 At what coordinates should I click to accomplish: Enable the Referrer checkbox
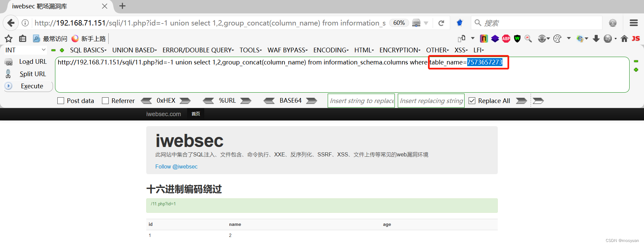[105, 101]
